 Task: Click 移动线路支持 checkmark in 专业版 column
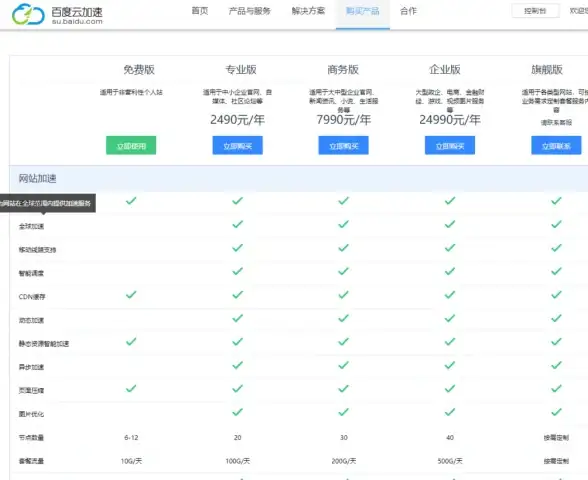click(237, 248)
